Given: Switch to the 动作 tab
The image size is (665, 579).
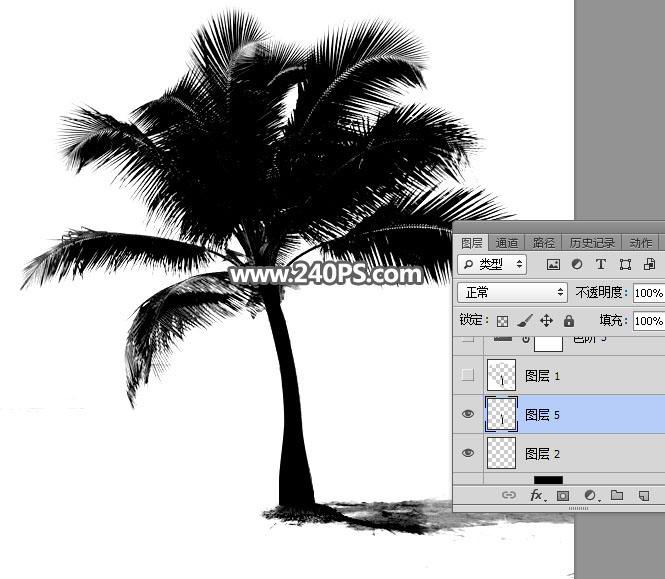Looking at the screenshot, I should pyautogui.click(x=640, y=243).
